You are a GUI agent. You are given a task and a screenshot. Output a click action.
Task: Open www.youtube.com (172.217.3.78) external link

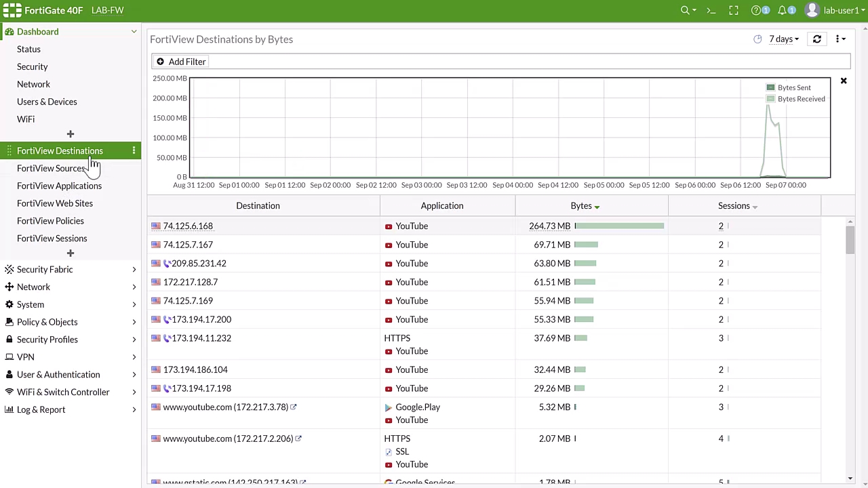[294, 407]
